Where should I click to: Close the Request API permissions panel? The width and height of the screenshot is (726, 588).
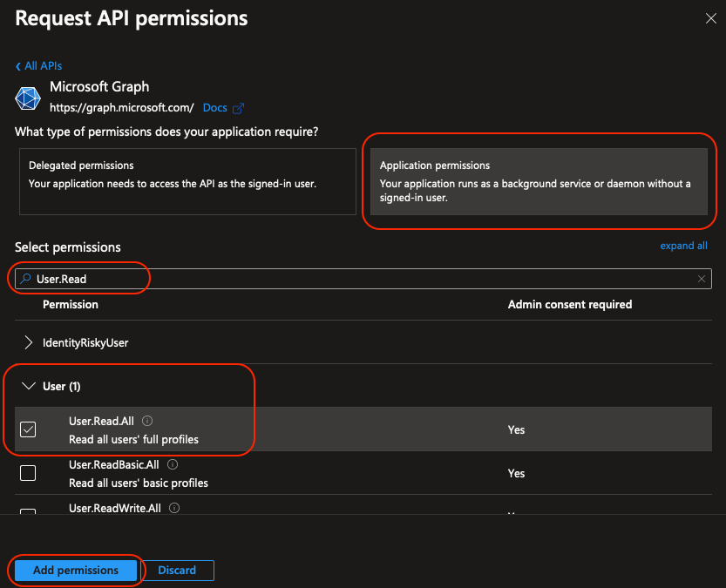pos(710,18)
